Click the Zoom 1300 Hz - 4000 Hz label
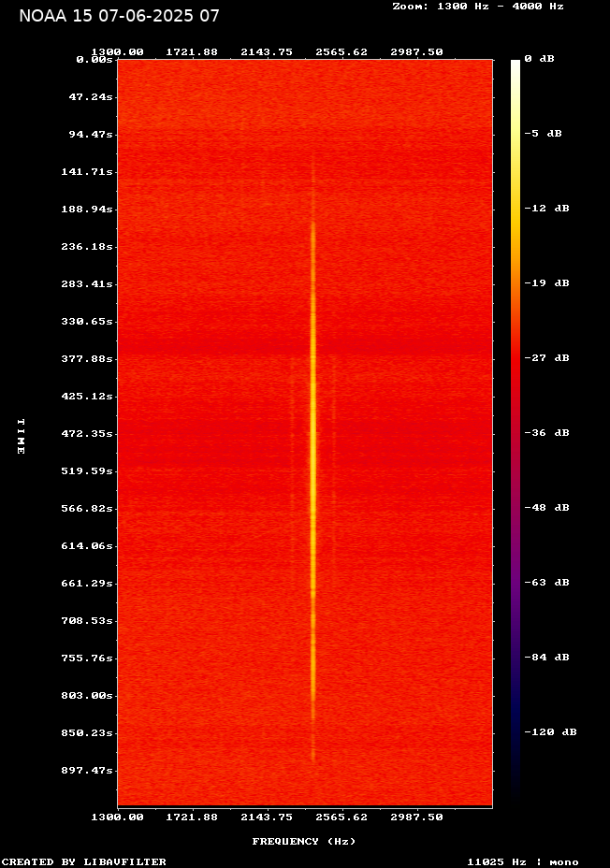Viewport: 610px width, 868px height. click(x=477, y=7)
